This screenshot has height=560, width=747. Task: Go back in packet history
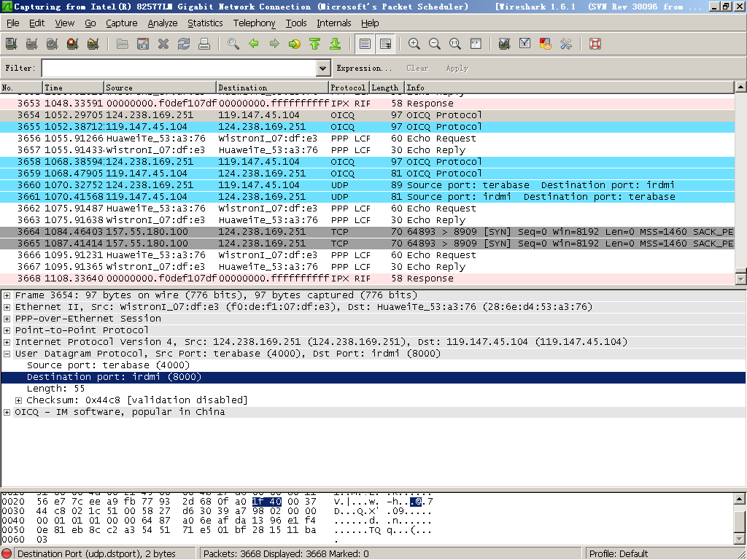[254, 44]
